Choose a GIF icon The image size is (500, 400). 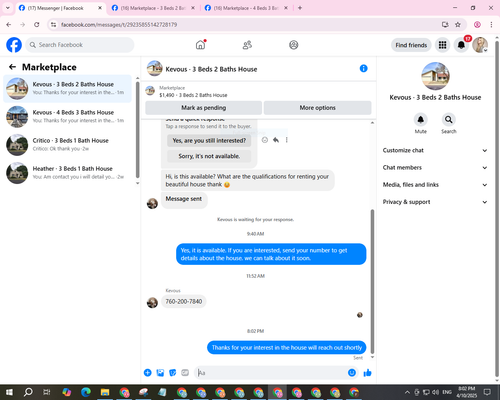click(x=185, y=373)
